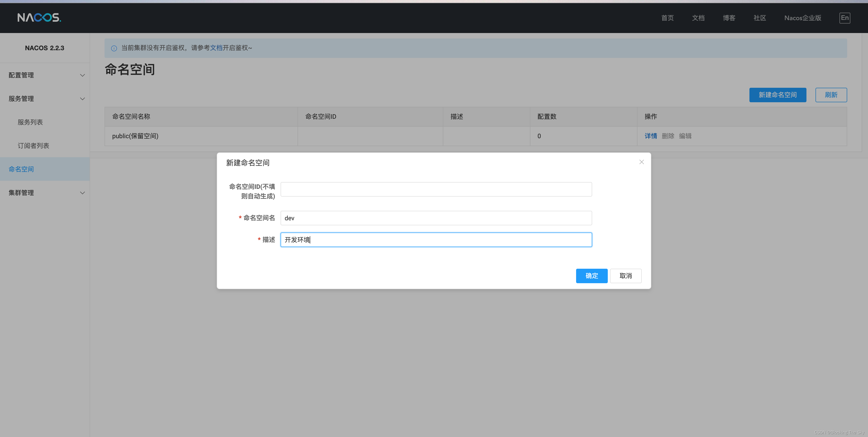868x437 pixels.
Task: Click the public(保留空间) table cell
Action: (201, 136)
